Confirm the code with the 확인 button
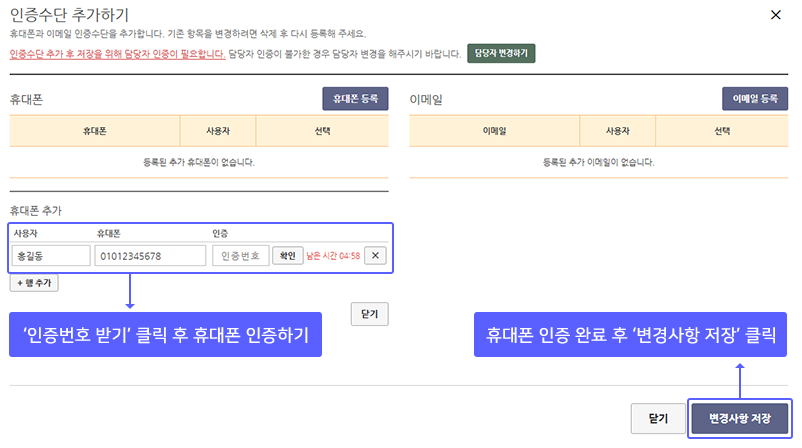The height and width of the screenshot is (448, 802). (287, 255)
